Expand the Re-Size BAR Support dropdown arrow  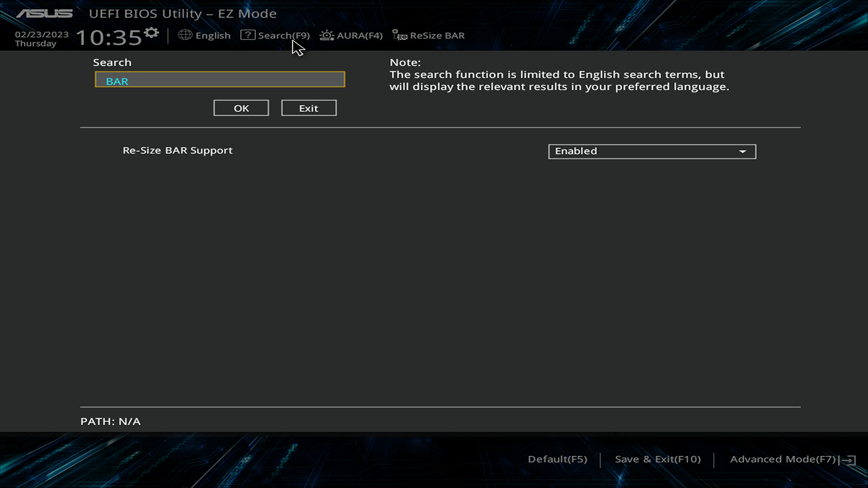tap(742, 151)
